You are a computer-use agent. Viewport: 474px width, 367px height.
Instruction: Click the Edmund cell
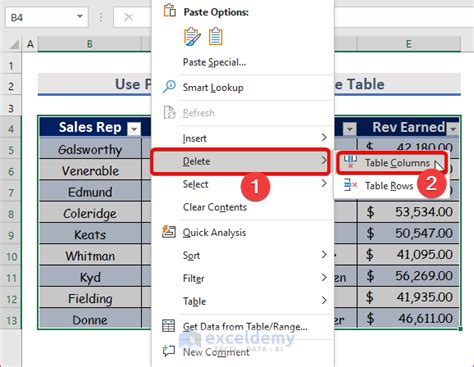click(x=90, y=192)
